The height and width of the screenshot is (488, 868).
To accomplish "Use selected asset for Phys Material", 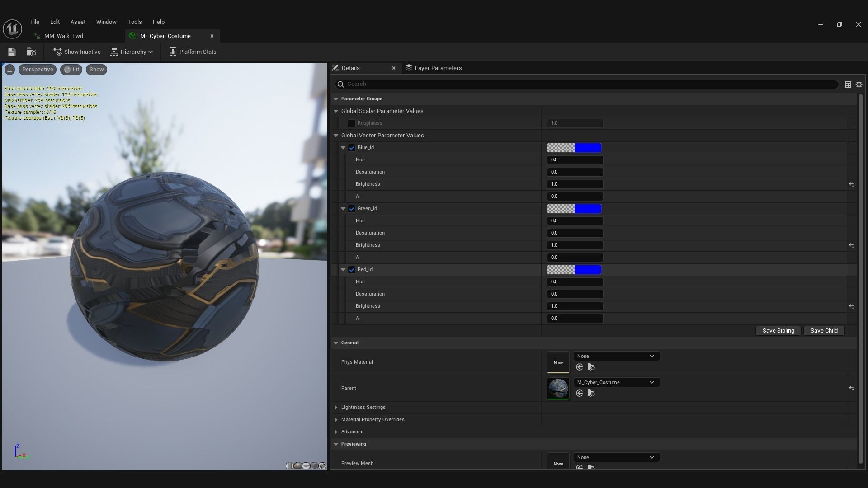I will [x=580, y=367].
